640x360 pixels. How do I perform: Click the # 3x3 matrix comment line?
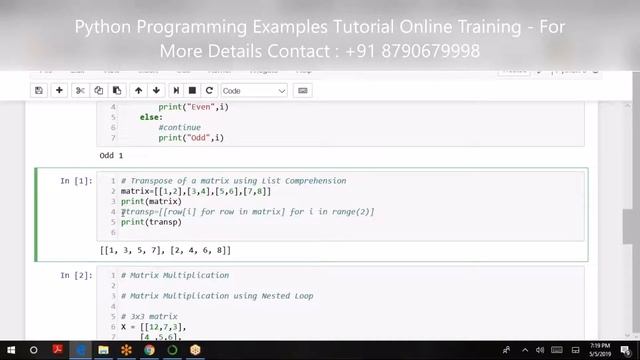coord(149,317)
